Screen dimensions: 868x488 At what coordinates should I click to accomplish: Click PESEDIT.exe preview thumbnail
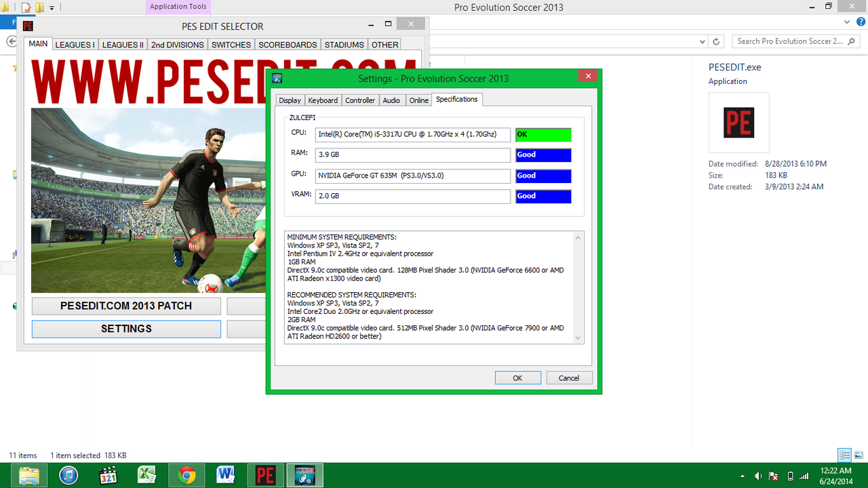[738, 123]
